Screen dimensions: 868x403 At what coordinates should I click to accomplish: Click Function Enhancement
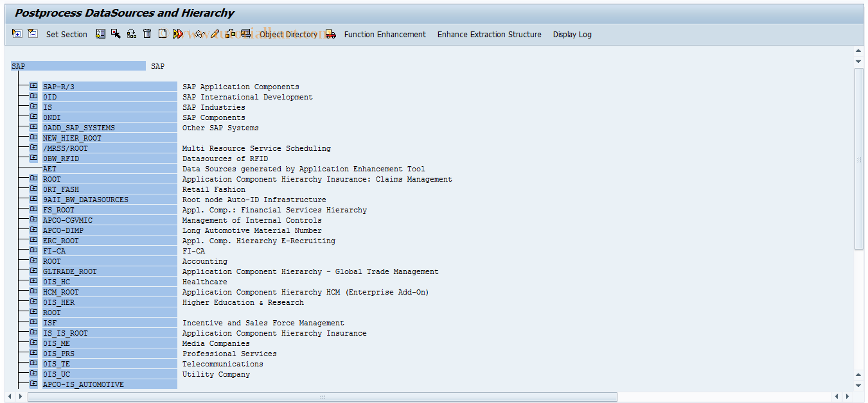385,35
